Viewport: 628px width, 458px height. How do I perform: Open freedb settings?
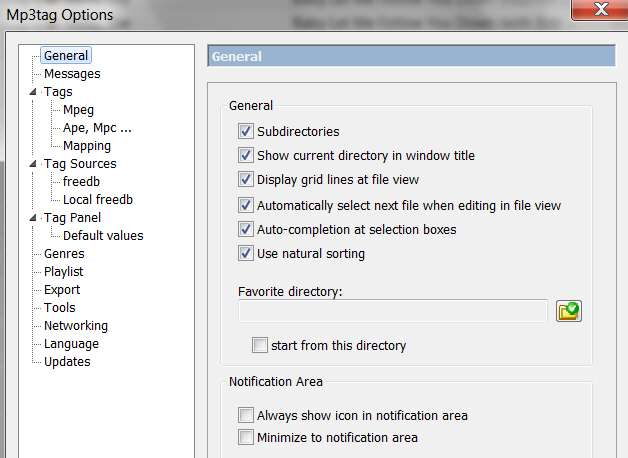81,182
